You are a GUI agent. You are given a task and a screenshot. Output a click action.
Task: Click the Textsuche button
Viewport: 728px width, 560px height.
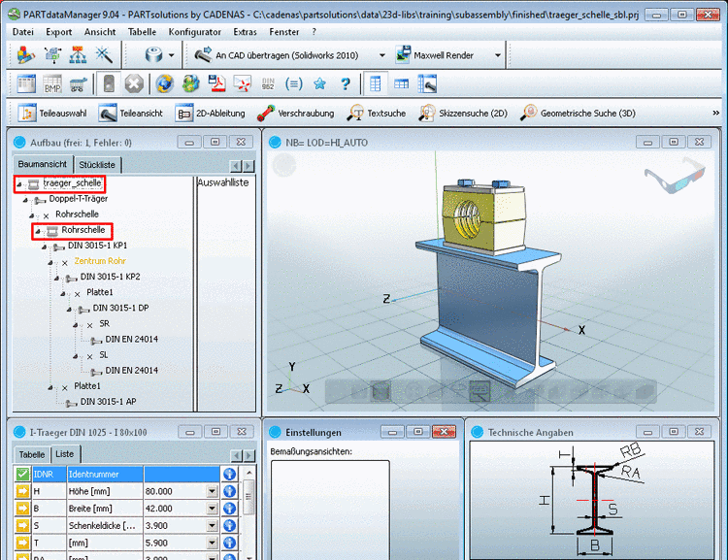coord(377,114)
